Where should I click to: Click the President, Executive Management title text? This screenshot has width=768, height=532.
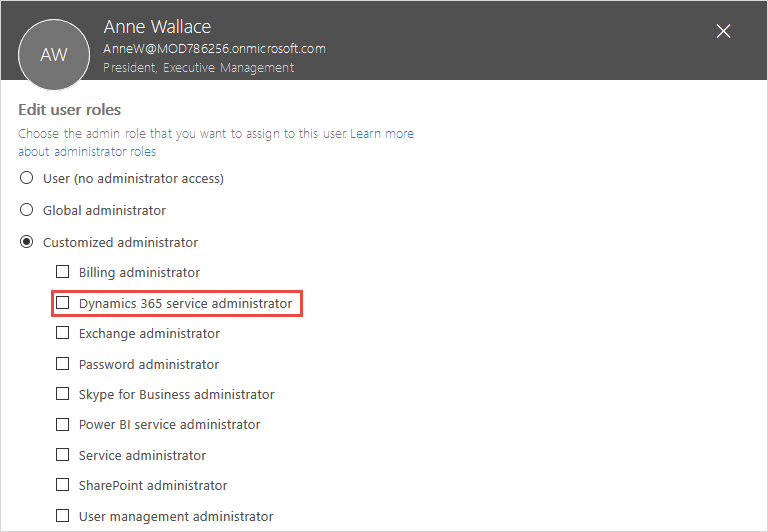tap(198, 68)
